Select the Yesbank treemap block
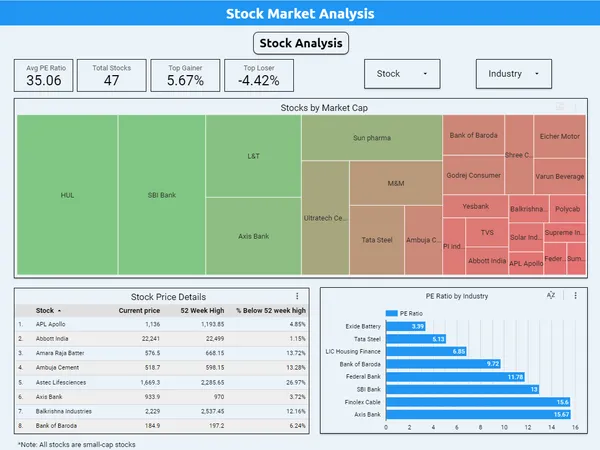This screenshot has width=600, height=450. pos(476,206)
